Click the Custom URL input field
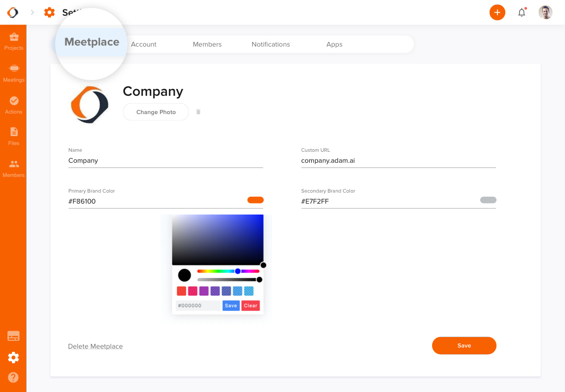Image resolution: width=565 pixels, height=392 pixels. coord(399,161)
